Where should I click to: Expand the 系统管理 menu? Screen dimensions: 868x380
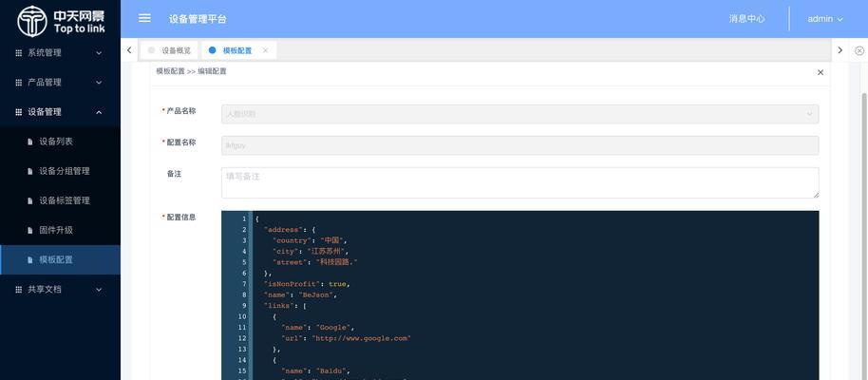99,53
